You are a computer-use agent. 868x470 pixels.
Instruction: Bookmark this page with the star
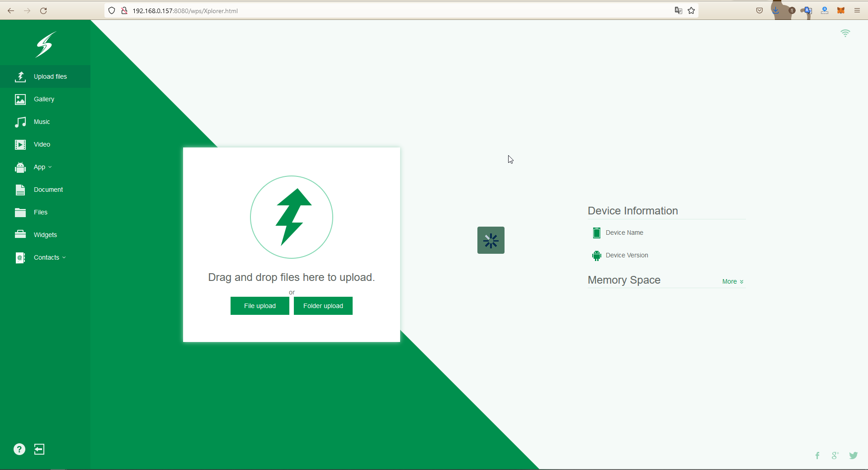691,10
